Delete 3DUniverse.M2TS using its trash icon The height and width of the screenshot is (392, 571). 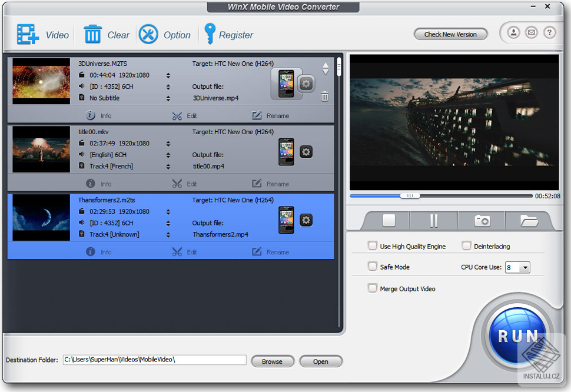(324, 97)
